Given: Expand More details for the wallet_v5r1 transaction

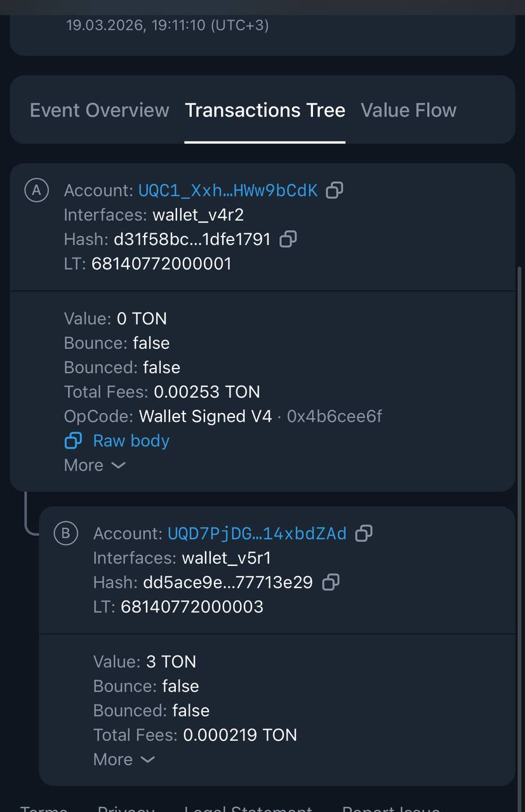Looking at the screenshot, I should click(124, 759).
